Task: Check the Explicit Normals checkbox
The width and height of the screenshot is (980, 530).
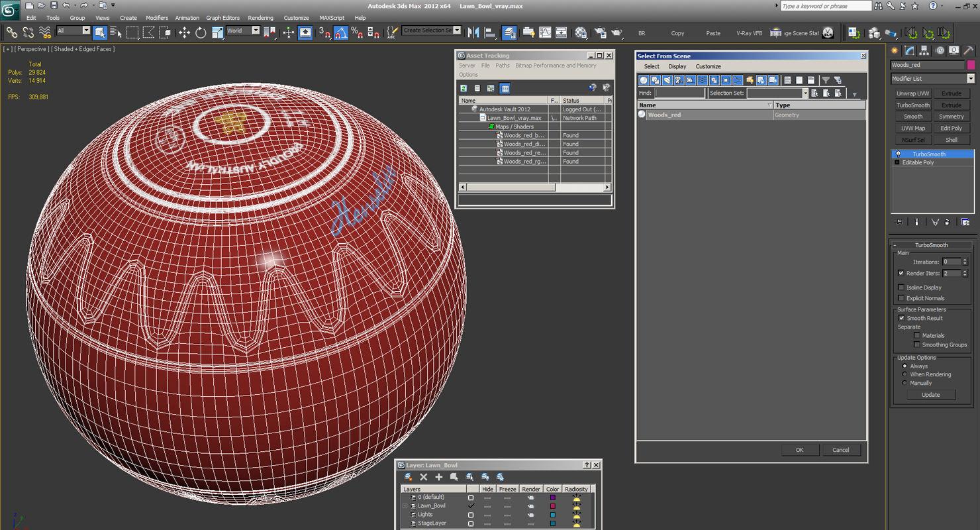Action: coord(901,298)
